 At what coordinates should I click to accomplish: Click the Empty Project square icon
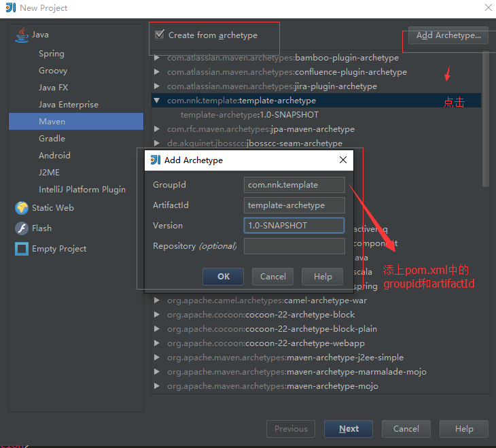(22, 249)
